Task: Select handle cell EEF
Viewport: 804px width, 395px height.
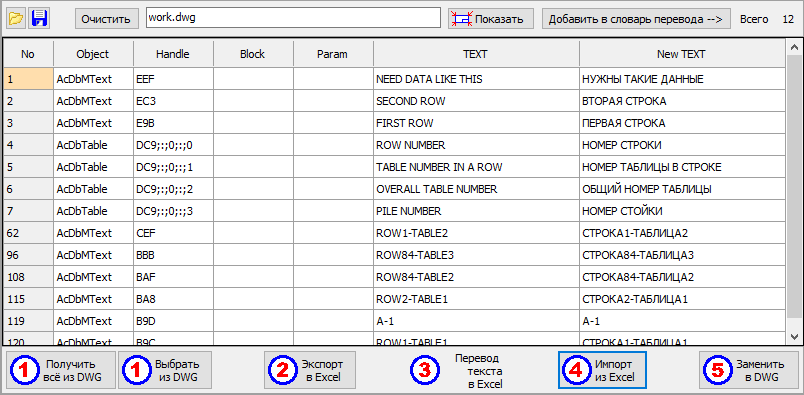Action: click(x=173, y=79)
